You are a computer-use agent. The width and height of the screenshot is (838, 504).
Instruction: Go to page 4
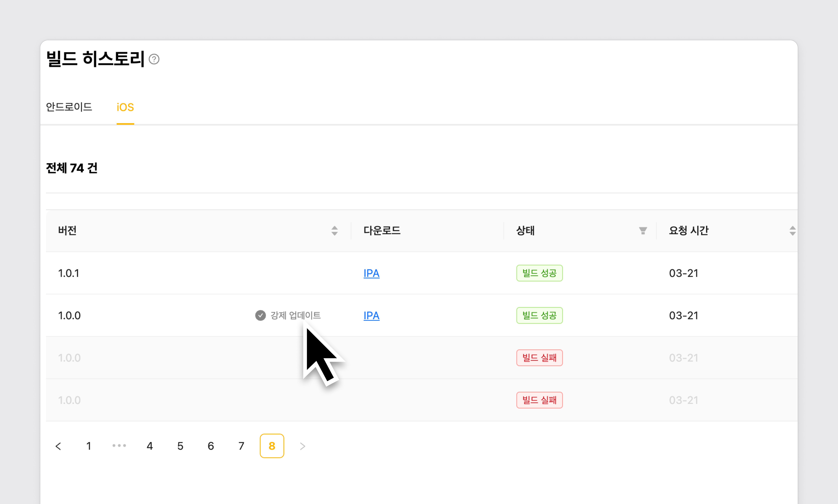point(150,446)
